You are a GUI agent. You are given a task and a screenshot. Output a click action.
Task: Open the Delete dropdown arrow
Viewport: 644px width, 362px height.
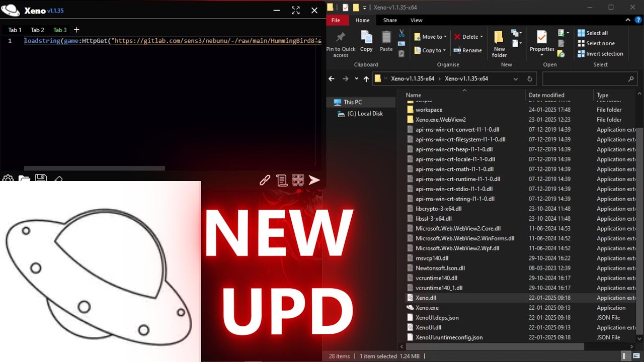tap(481, 37)
